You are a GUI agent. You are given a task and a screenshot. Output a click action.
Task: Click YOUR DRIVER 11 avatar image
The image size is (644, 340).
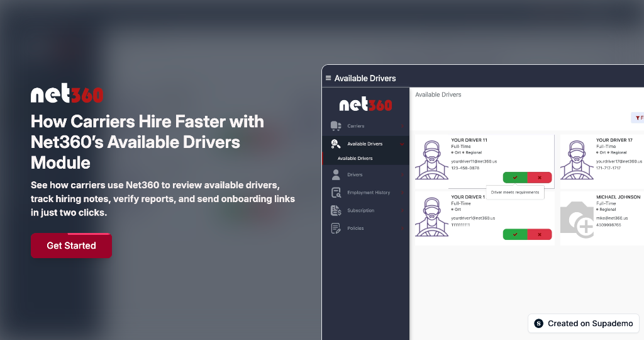click(431, 160)
